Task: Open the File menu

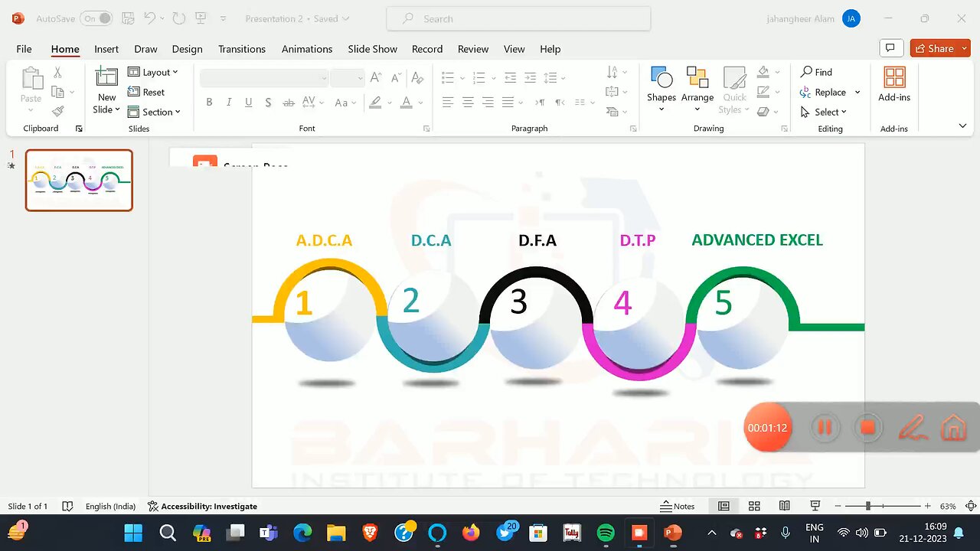Action: [x=24, y=49]
